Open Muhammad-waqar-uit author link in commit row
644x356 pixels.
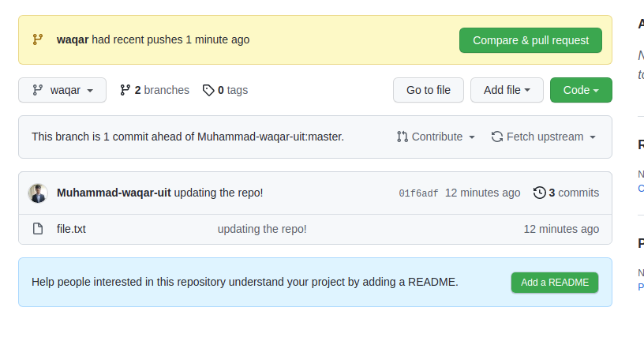(114, 193)
